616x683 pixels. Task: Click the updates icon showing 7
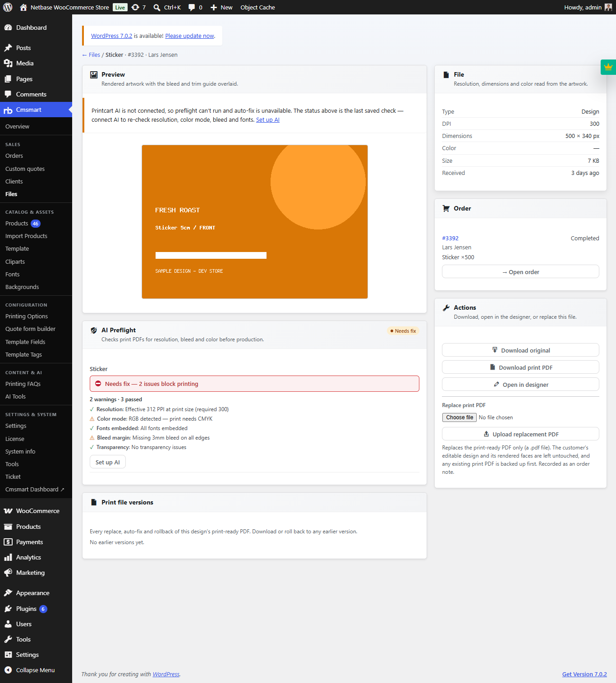point(135,7)
